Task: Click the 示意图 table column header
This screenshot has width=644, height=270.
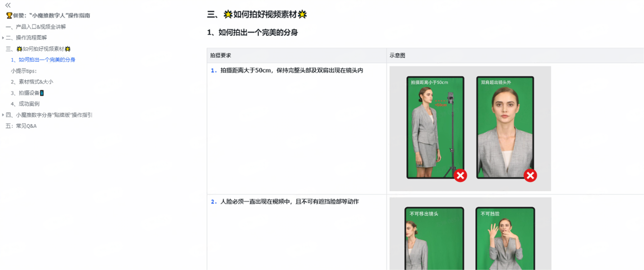Action: tap(397, 55)
